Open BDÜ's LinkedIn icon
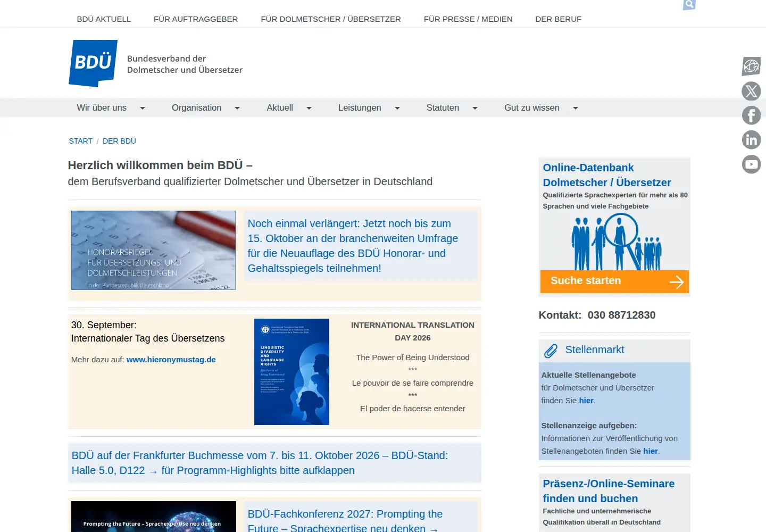The image size is (766, 532). [751, 140]
